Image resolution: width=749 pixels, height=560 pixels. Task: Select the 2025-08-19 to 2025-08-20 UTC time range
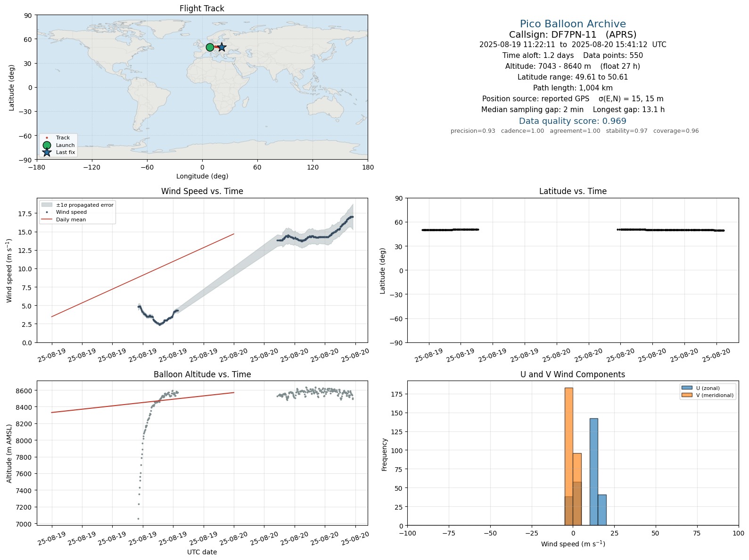pyautogui.click(x=573, y=45)
